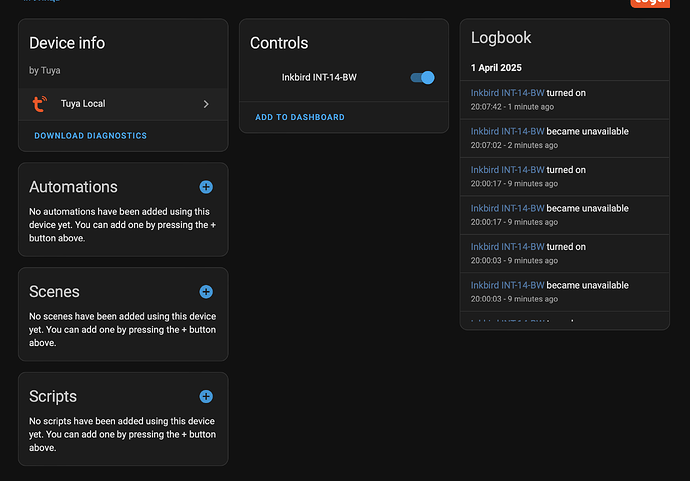Click the Tuya Local logo icon
690x481 pixels.
40,104
